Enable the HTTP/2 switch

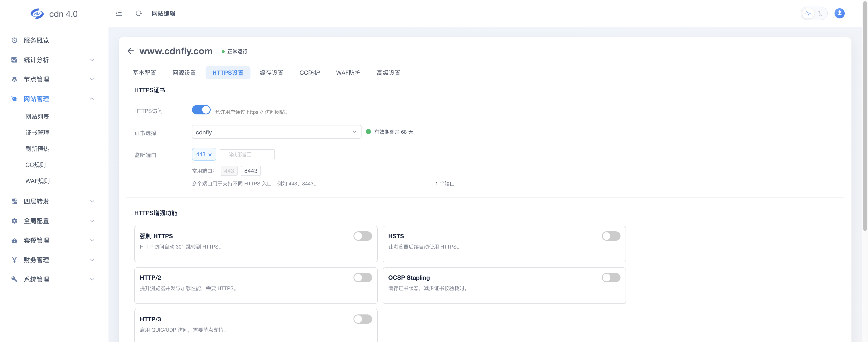click(x=363, y=278)
